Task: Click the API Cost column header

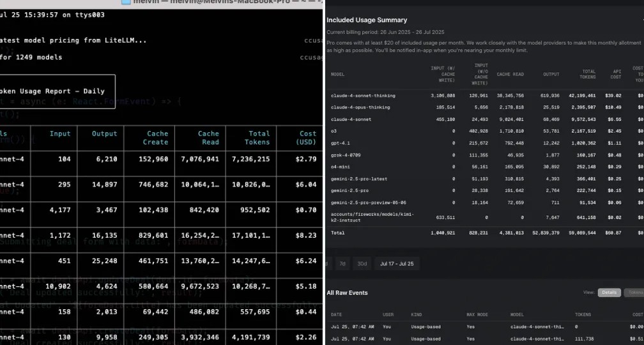Action: (615, 74)
